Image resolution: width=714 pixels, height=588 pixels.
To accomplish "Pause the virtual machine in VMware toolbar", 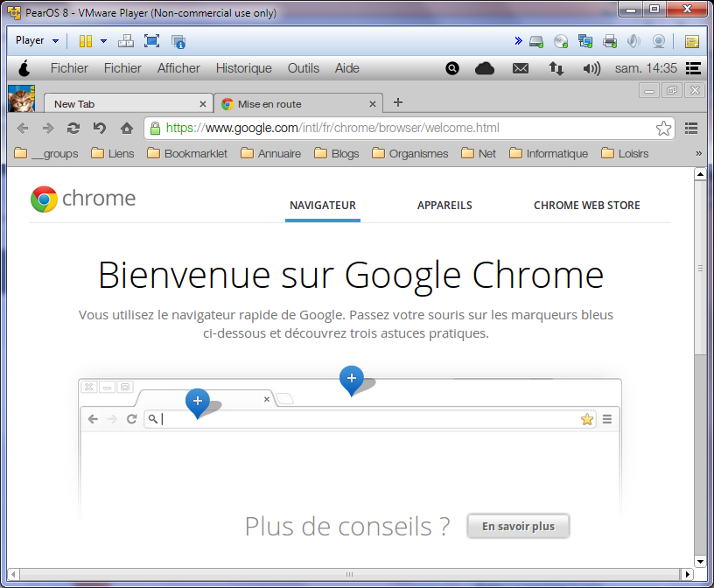I will click(86, 41).
